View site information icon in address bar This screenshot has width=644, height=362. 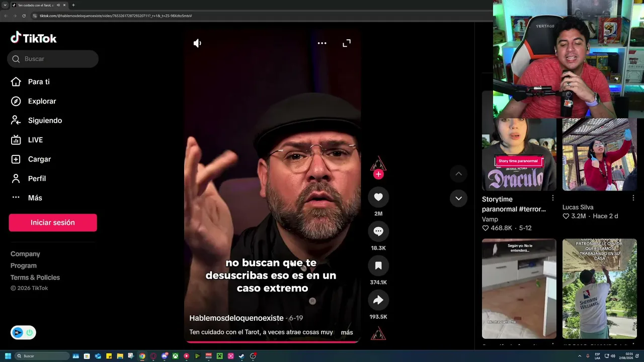coord(35,16)
